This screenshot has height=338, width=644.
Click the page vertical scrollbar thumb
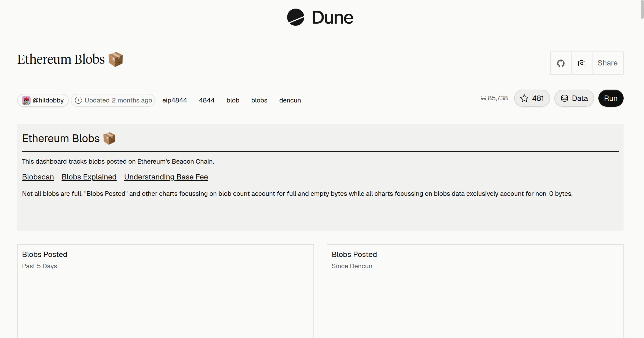[x=642, y=10]
